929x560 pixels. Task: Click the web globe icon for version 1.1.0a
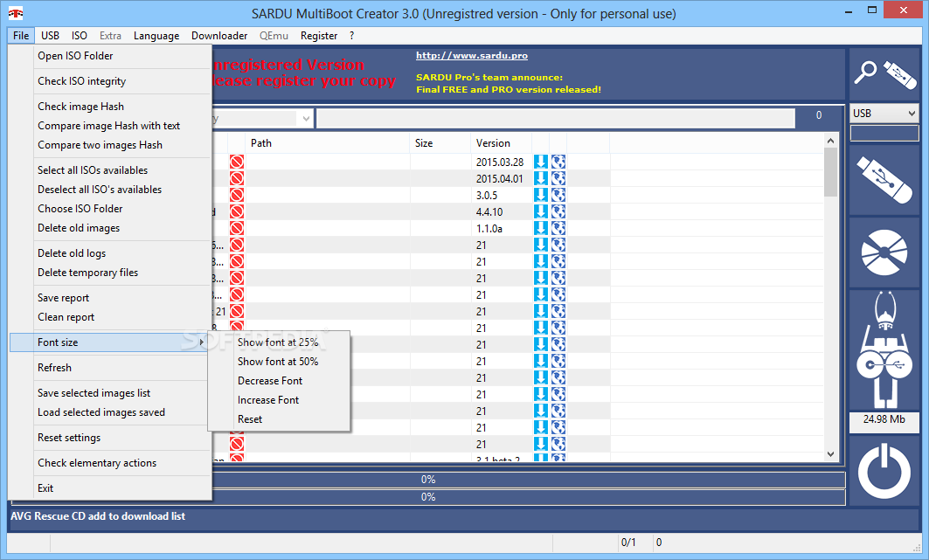(558, 228)
